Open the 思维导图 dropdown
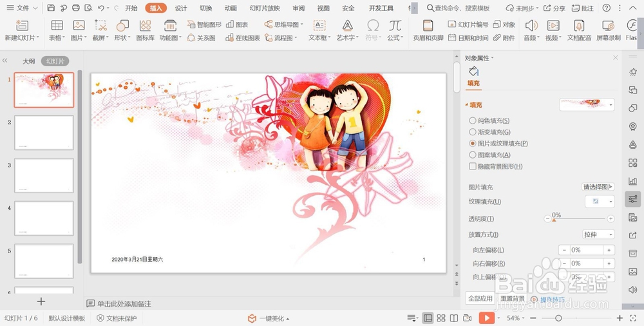Viewport: 644px width, 326px height. 284,24
